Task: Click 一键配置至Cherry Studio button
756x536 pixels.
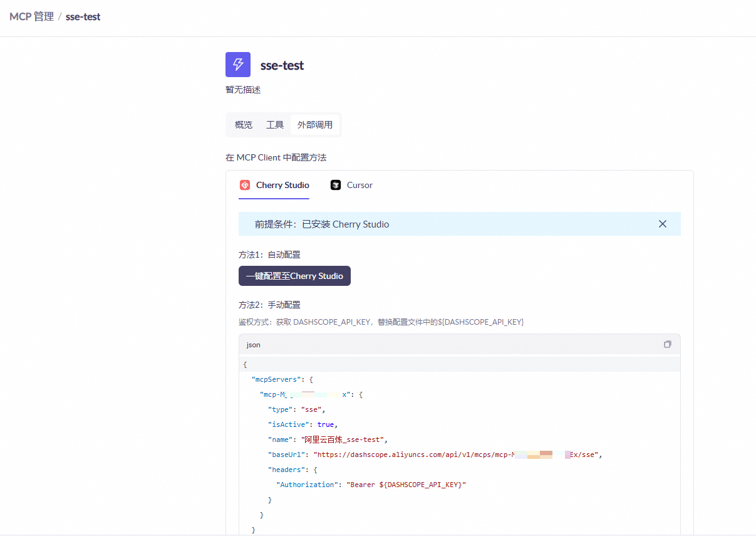Action: (294, 276)
